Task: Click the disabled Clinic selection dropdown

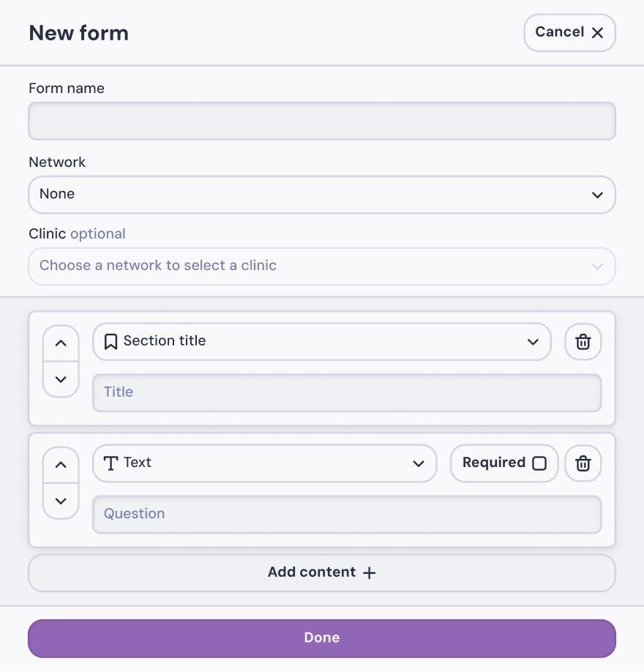Action: click(321, 266)
